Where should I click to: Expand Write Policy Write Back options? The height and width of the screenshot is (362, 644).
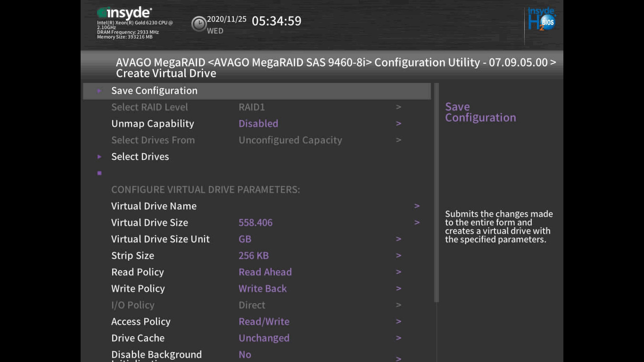(x=263, y=288)
